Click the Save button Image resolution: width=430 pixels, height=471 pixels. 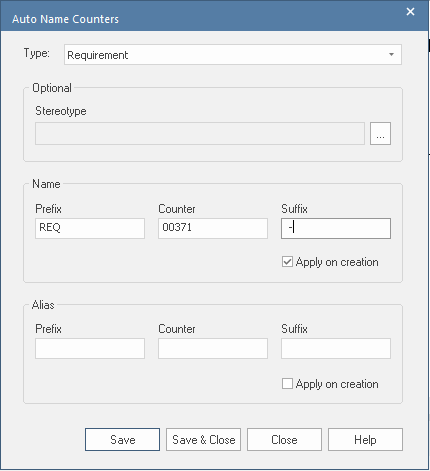coord(122,440)
